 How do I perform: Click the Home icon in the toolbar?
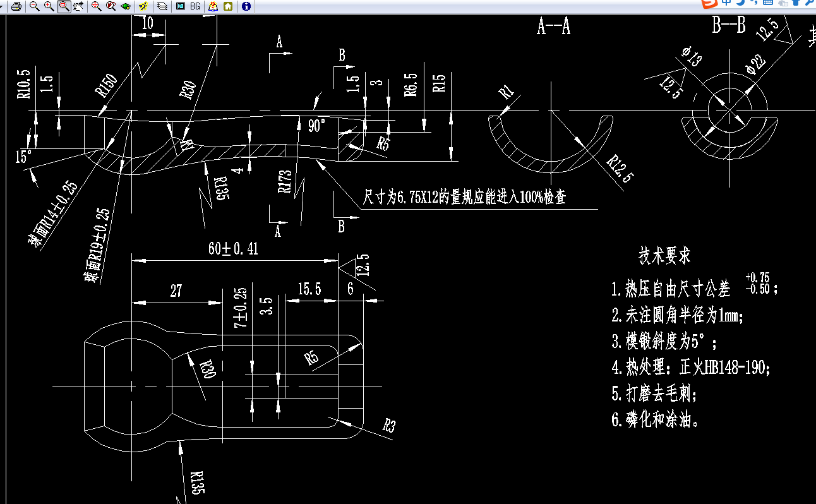click(227, 6)
